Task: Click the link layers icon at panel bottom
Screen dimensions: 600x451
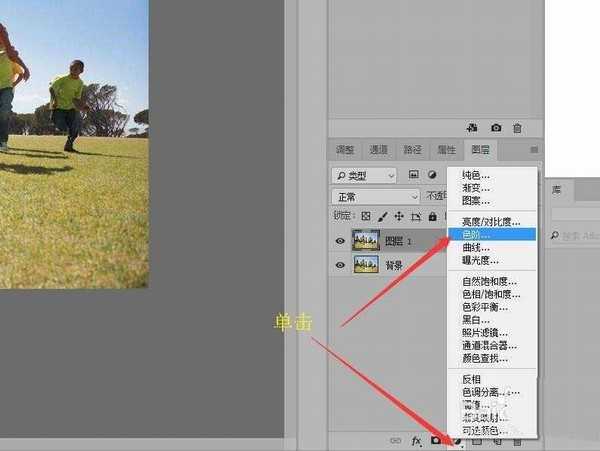Action: (396, 440)
